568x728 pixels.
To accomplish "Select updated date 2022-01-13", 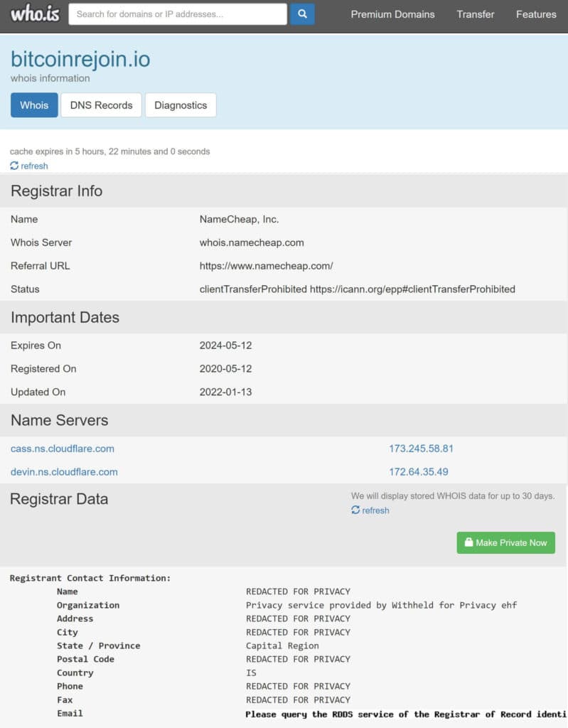I will pos(226,392).
